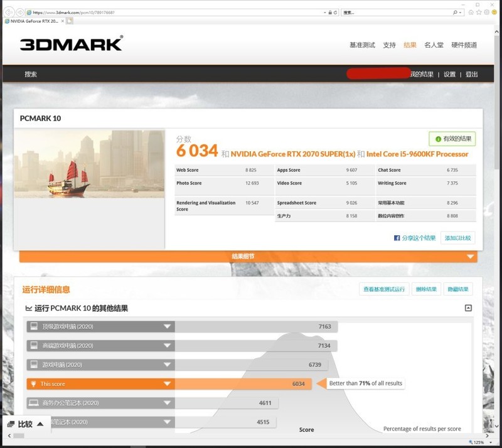Image resolution: width=502 pixels, height=448 pixels.
Task: Click the trophy icon on This score
Action: [x=33, y=383]
